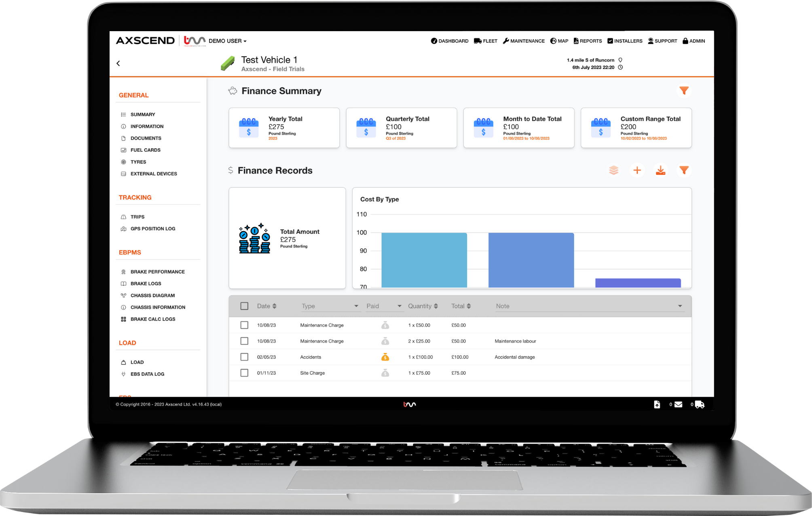Open the Type column dropdown filter
This screenshot has height=516, width=812.
pos(356,306)
